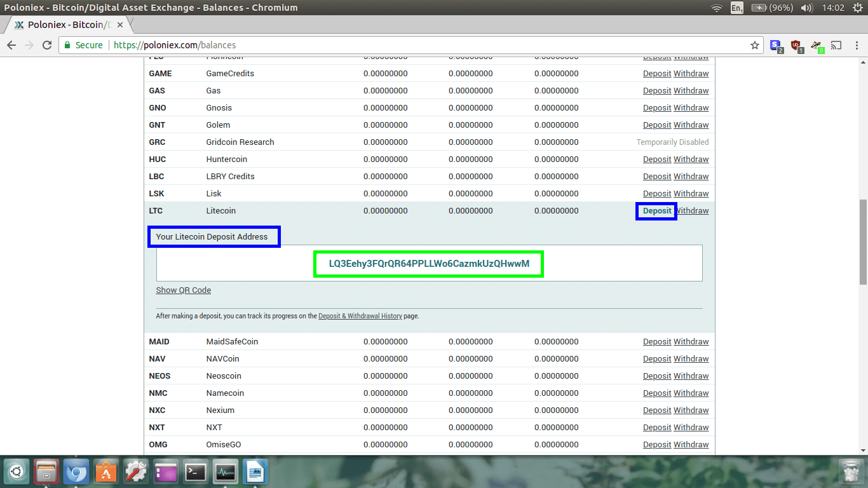Viewport: 868px width, 488px height.
Task: Click the browser forward arrow
Action: [29, 45]
